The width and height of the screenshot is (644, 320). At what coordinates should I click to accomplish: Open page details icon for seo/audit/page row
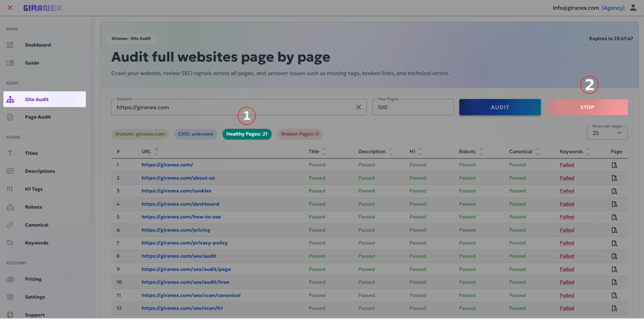coord(614,270)
